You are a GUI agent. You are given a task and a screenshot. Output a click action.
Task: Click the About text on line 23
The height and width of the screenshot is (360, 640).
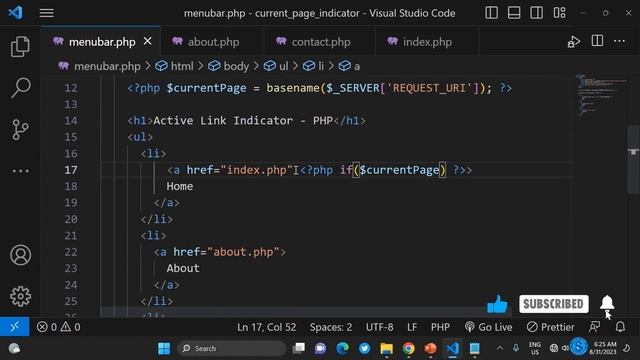coord(183,268)
